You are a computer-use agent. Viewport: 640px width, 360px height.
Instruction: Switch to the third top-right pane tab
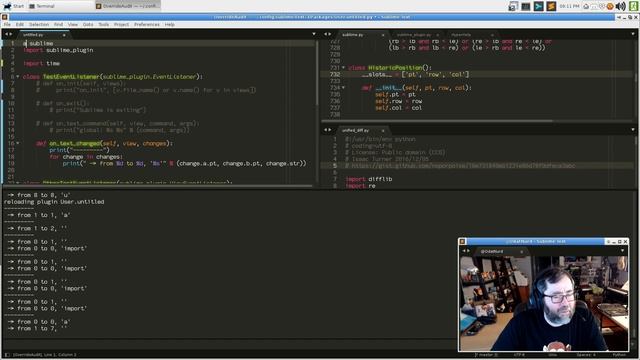pyautogui.click(x=471, y=35)
